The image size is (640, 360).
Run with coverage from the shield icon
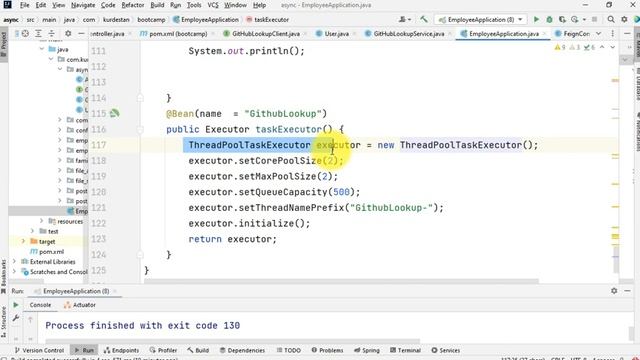click(x=562, y=20)
